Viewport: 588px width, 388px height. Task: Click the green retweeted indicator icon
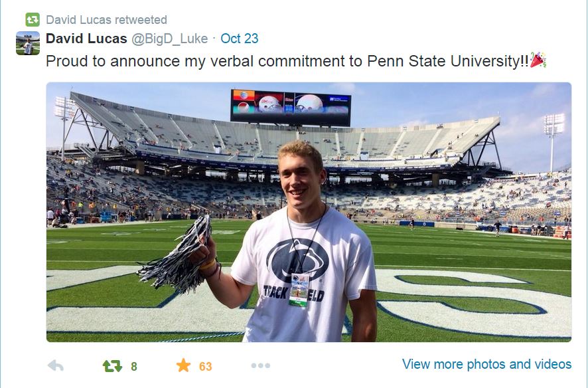(x=33, y=19)
